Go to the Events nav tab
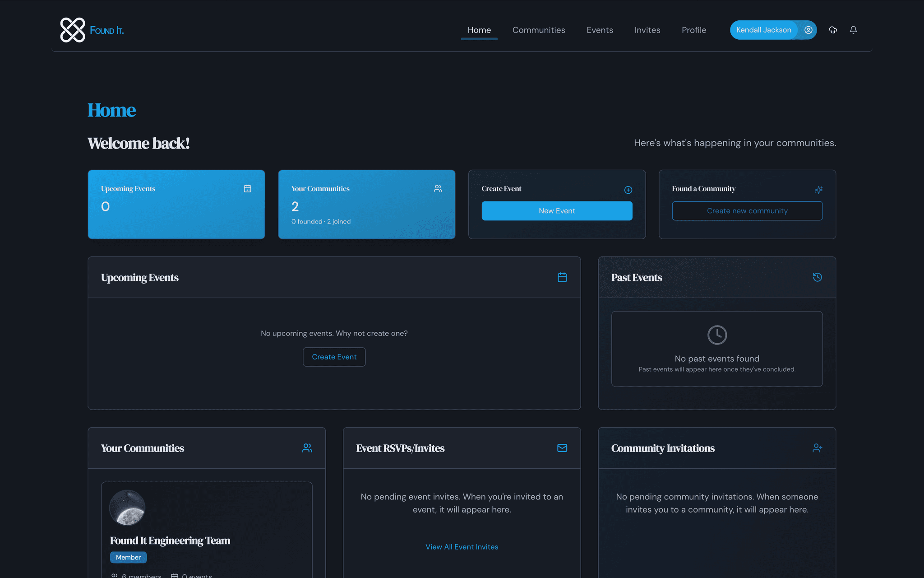Viewport: 924px width, 578px height. (600, 30)
